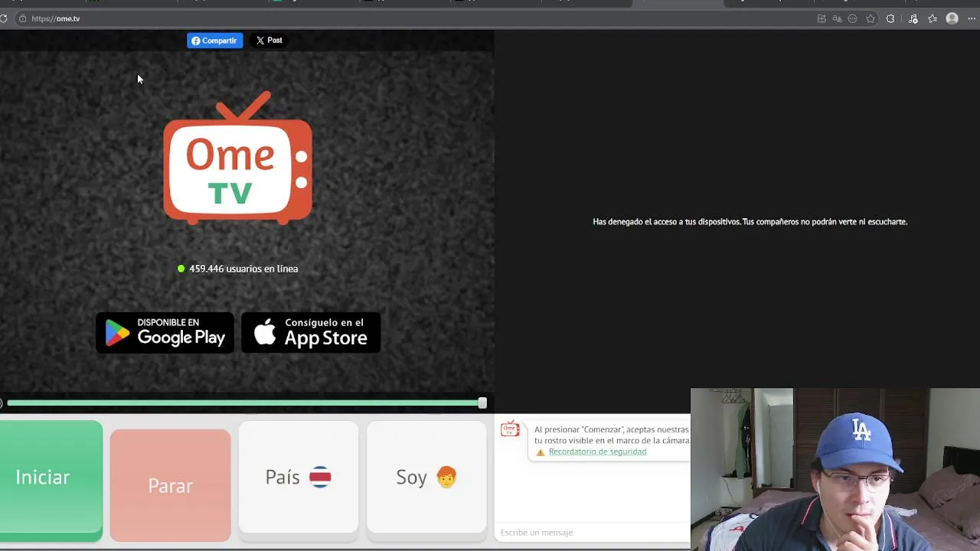Click the green online status dot
Image resolution: width=980 pixels, height=551 pixels.
[181, 269]
